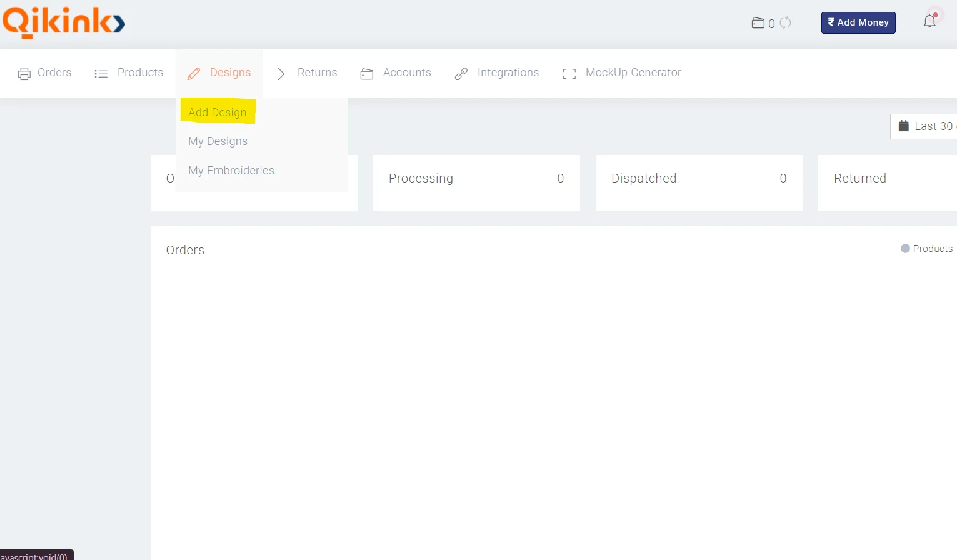Click the Orders printer icon
The image size is (957, 560).
[24, 74]
